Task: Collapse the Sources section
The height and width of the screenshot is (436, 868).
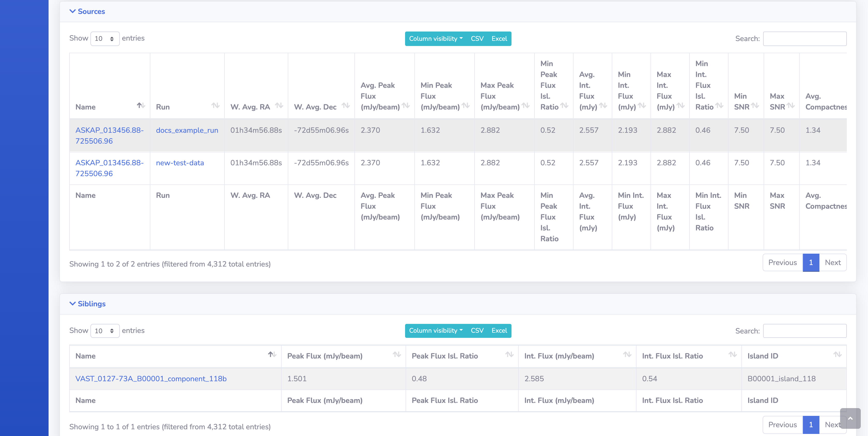Action: 87,11
